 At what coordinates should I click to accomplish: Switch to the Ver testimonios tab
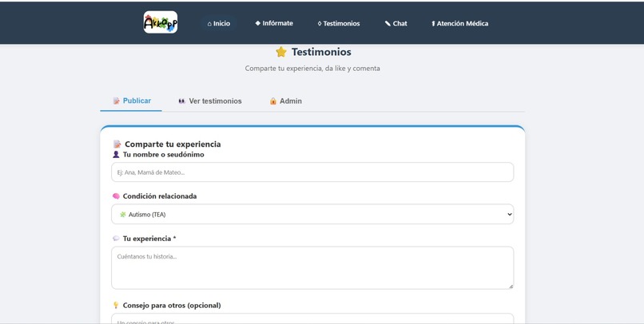tap(210, 101)
